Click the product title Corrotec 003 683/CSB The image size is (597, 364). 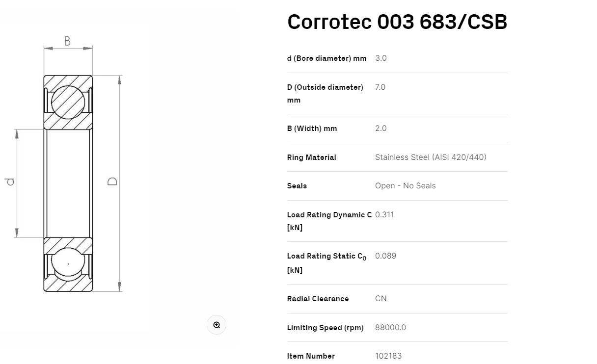pyautogui.click(x=397, y=22)
